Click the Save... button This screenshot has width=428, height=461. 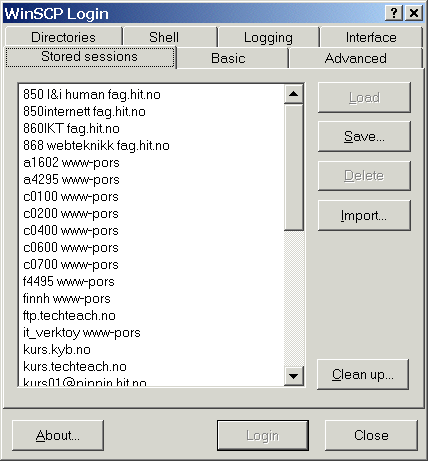coord(364,136)
